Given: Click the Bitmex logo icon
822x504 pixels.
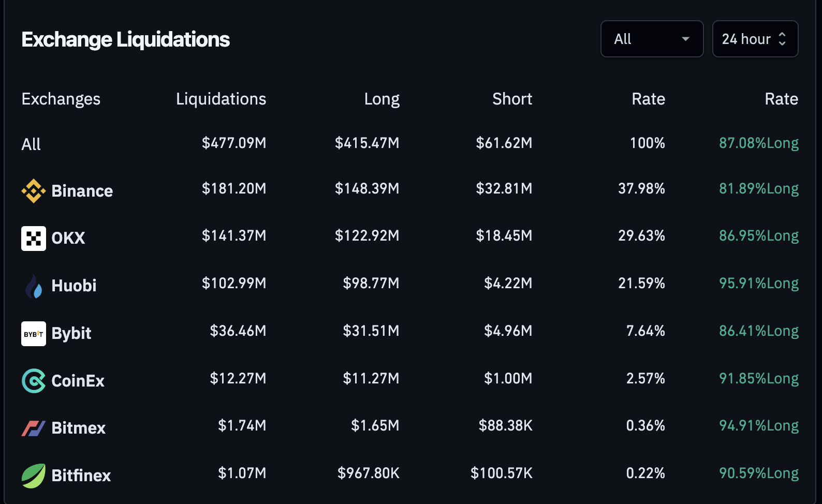Looking at the screenshot, I should [x=34, y=428].
